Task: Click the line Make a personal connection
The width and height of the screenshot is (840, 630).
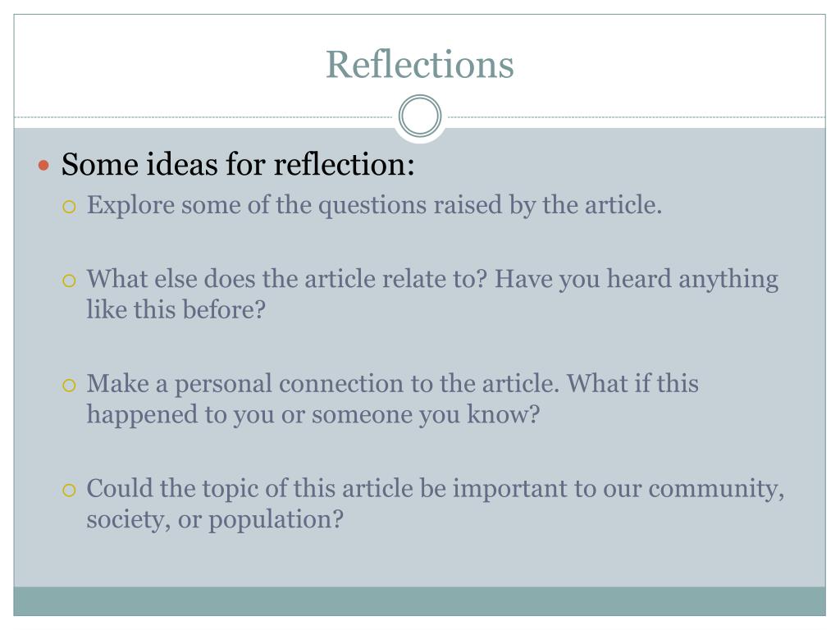Action: pyautogui.click(x=393, y=384)
